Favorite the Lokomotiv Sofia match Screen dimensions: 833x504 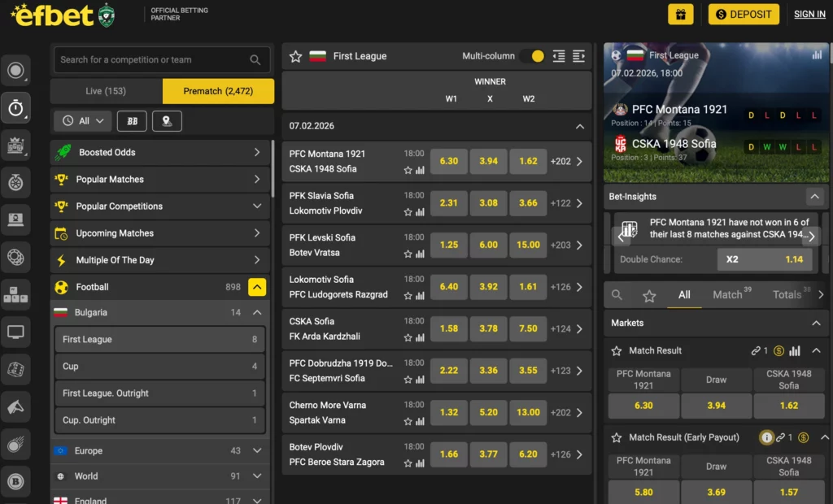tap(408, 296)
